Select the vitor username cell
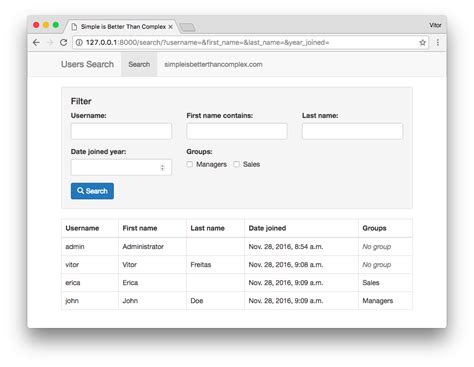This screenshot has width=474, height=367. tap(90, 265)
